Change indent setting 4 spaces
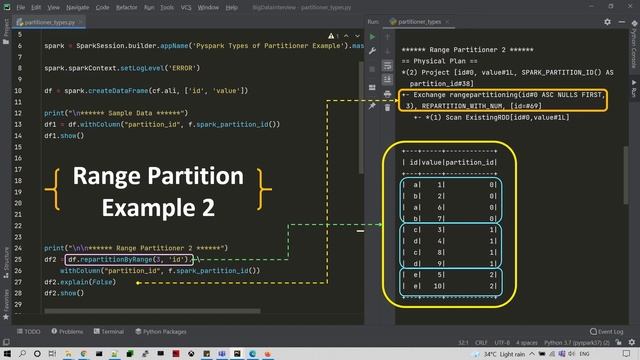This screenshot has height=360, width=640. tap(527, 343)
